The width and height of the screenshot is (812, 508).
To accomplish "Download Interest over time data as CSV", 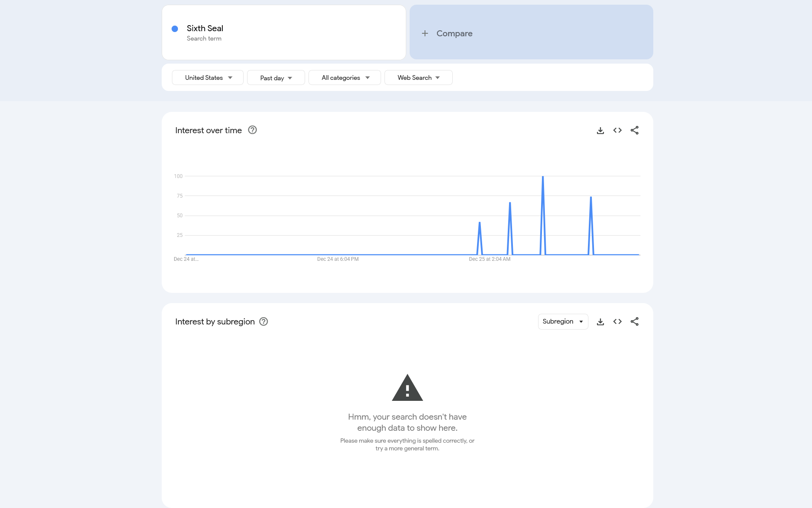I will (600, 131).
